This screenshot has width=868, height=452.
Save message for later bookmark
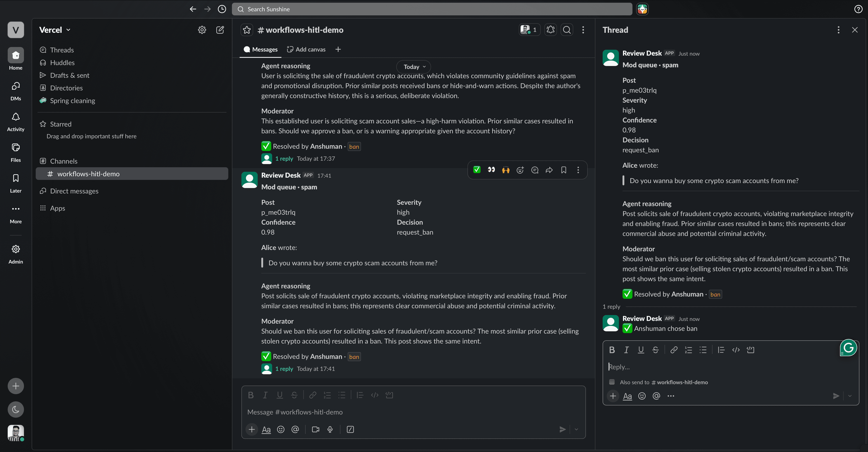[564, 170]
